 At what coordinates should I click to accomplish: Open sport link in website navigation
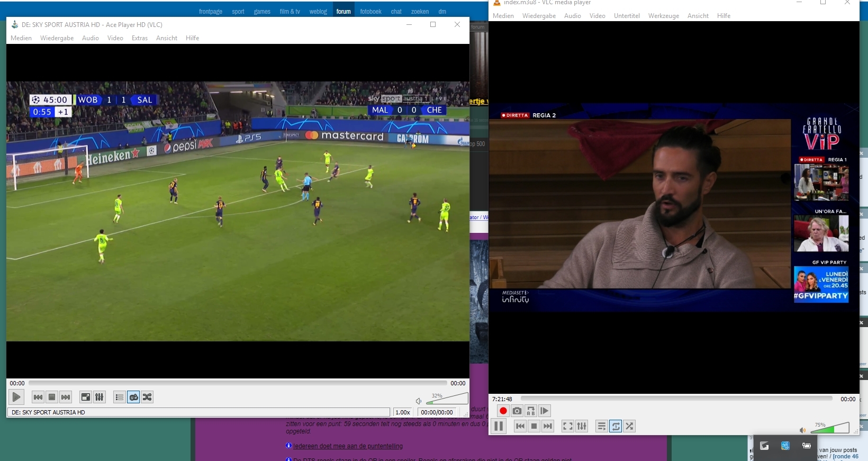tap(238, 12)
